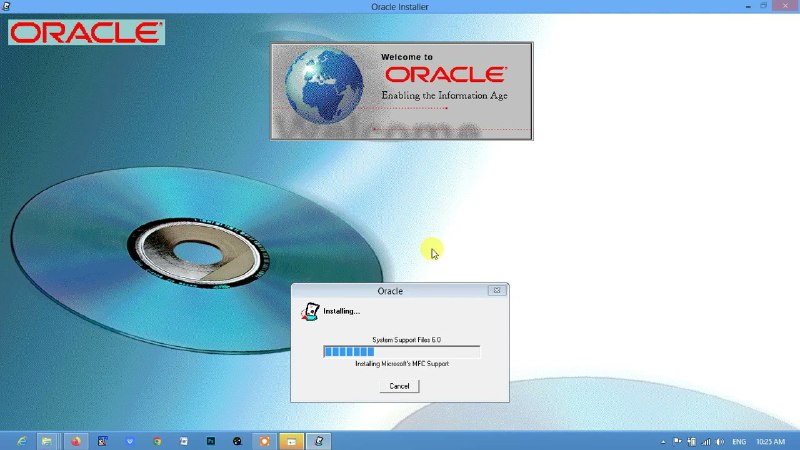Click the Welcome to Oracle splash banner
Screen dimensions: 800x450
pyautogui.click(x=402, y=91)
